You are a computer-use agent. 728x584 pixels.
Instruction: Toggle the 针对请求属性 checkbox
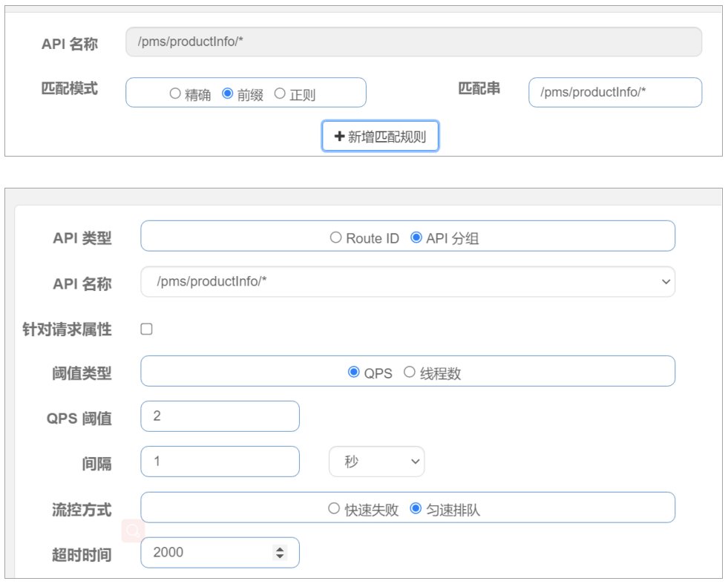147,329
